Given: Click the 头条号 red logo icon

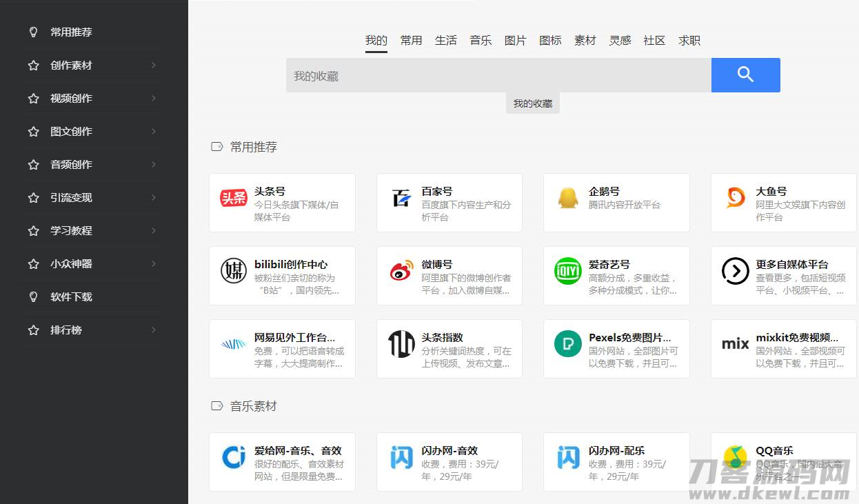Looking at the screenshot, I should [234, 198].
